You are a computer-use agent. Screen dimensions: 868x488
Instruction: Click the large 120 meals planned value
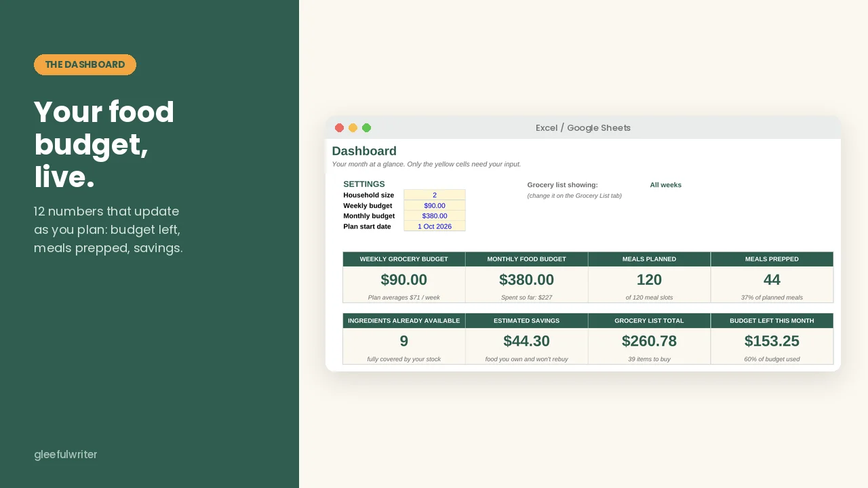pyautogui.click(x=650, y=280)
